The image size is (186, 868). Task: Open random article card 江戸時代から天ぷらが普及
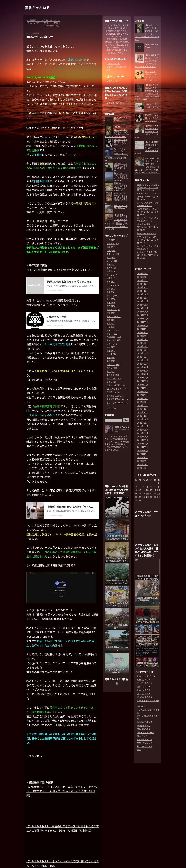(117, 597)
